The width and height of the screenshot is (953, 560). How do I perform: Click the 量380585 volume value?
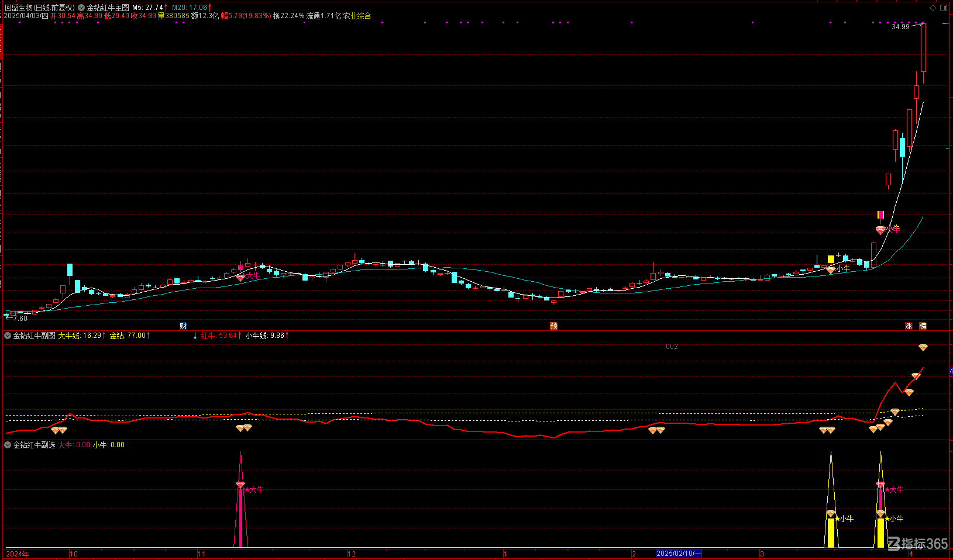pos(174,16)
